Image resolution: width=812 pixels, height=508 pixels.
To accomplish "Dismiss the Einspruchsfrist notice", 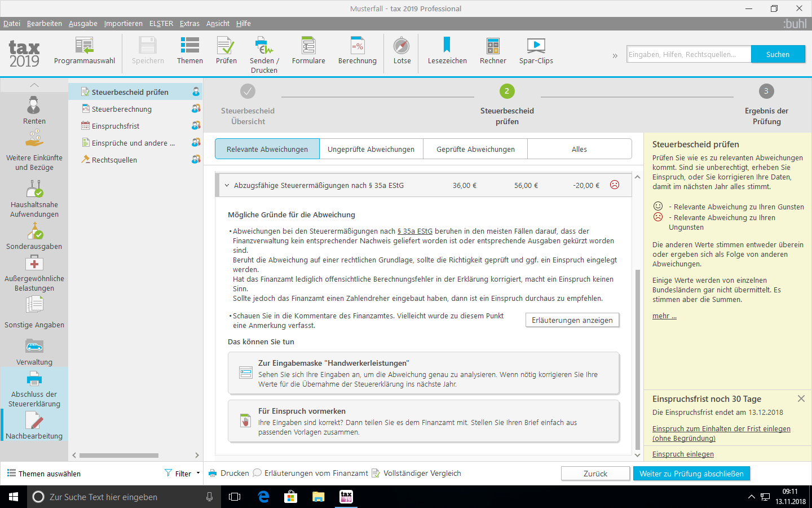I will [801, 398].
